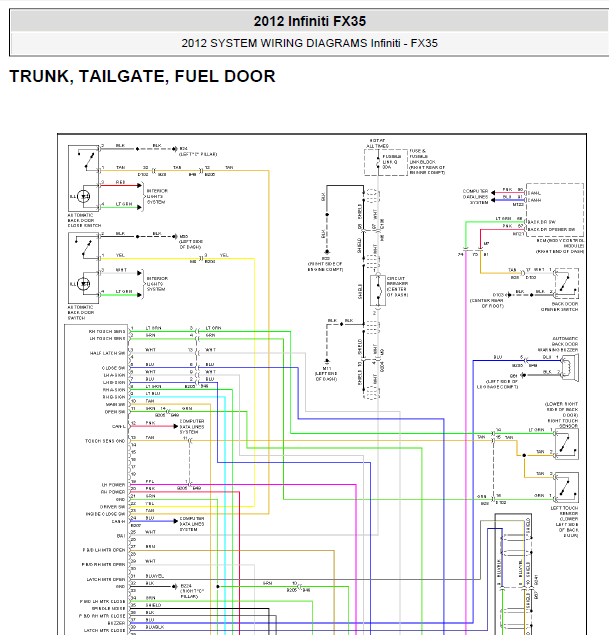The height and width of the screenshot is (635, 609).
Task: Click 'Computer Data Lines System' beside pin 24 BLU wire
Action: click(x=192, y=524)
